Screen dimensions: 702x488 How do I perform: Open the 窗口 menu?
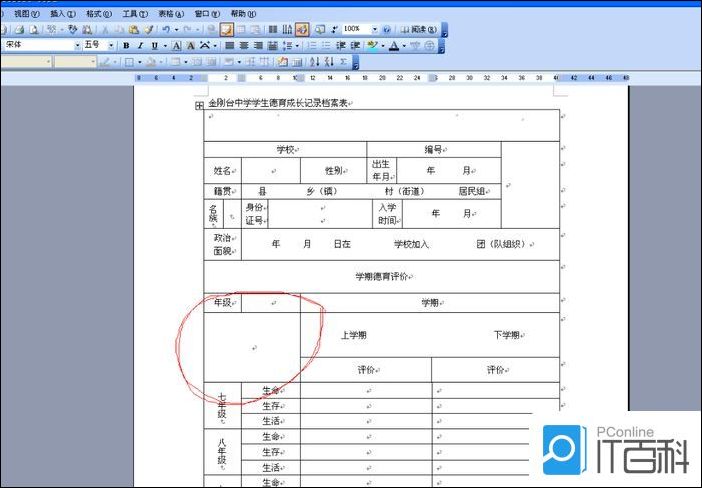pos(207,14)
